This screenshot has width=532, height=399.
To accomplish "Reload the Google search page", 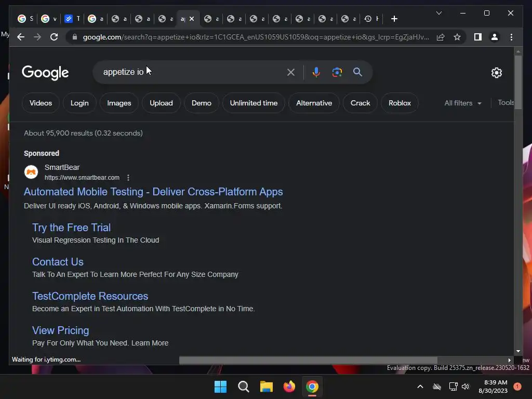I will (54, 37).
